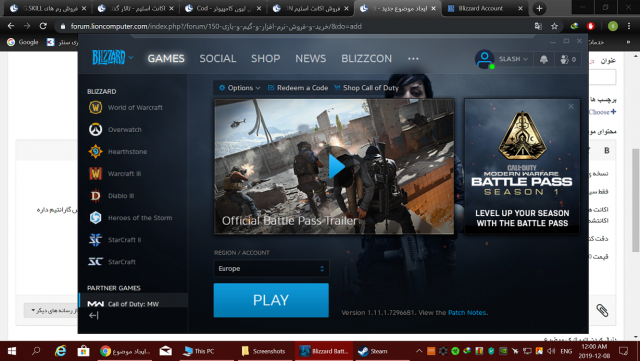Collapse the game sidebar with arrow icon
This screenshot has height=361, width=640.
point(94,315)
